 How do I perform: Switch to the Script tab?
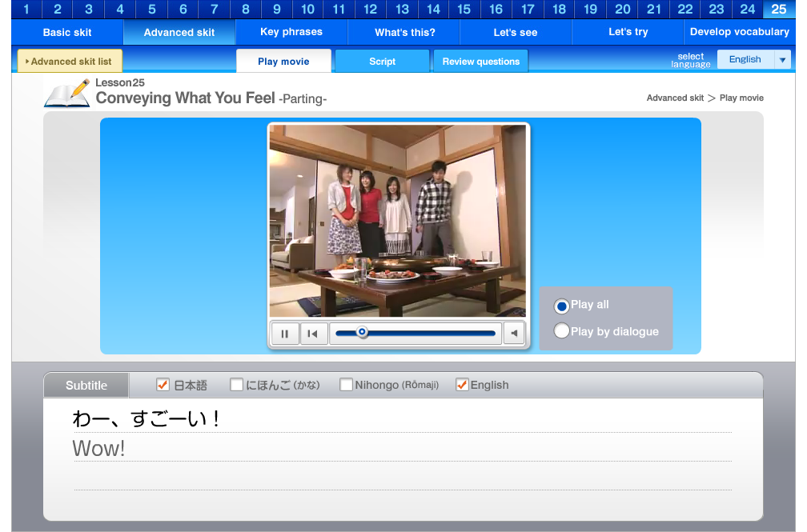pyautogui.click(x=382, y=61)
